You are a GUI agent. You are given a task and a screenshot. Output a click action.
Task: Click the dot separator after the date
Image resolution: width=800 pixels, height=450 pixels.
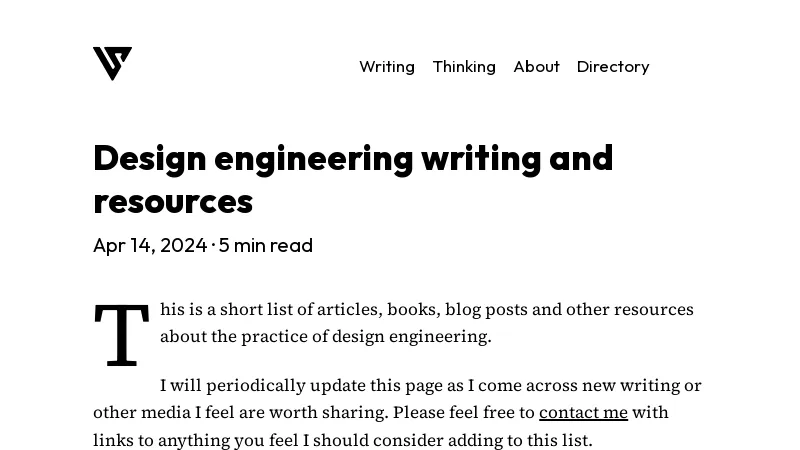[x=213, y=245]
